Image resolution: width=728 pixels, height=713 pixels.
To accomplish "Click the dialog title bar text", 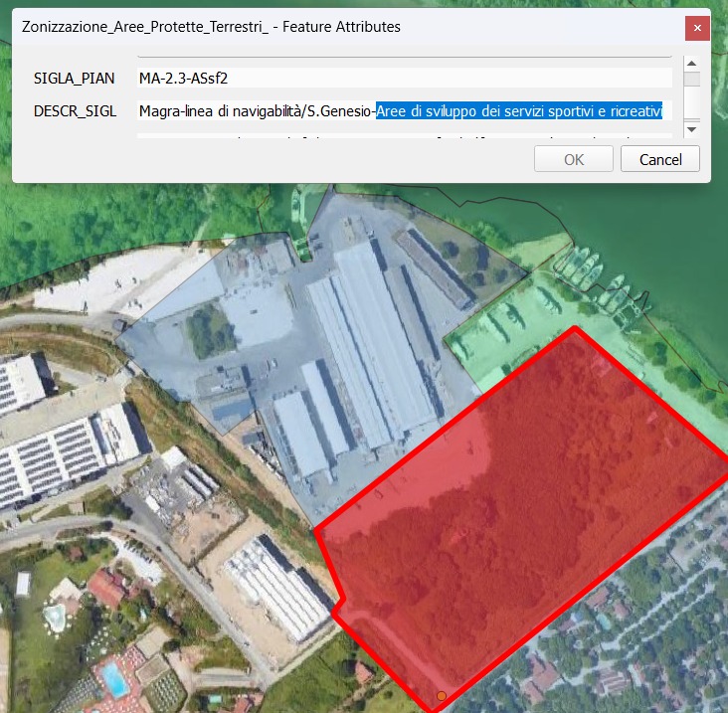I will 211,27.
